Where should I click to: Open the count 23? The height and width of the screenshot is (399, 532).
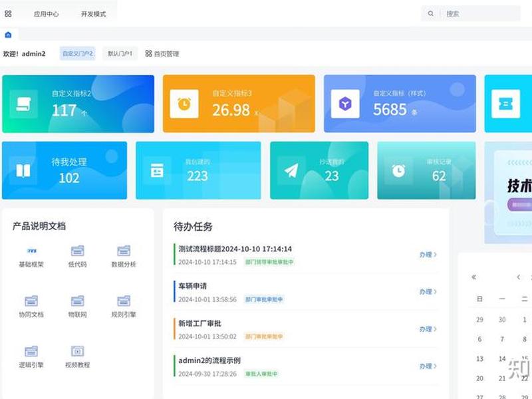point(331,176)
